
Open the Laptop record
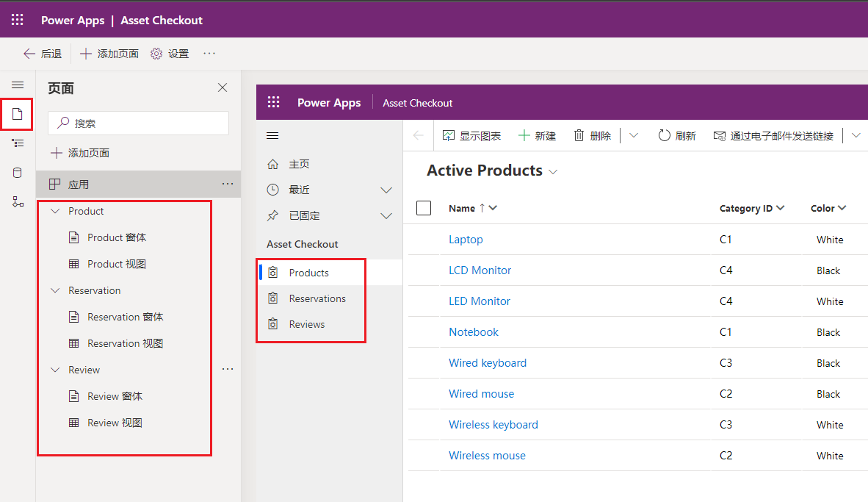(x=466, y=240)
